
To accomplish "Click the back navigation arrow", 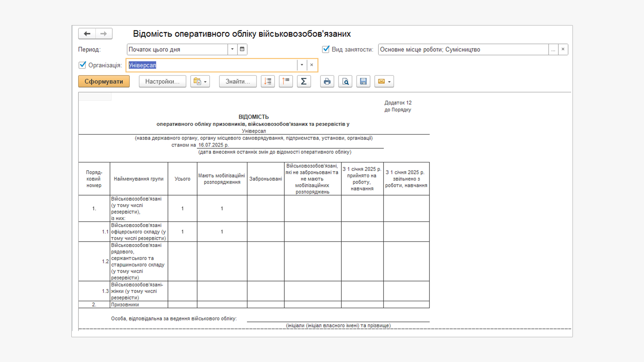I will point(87,34).
